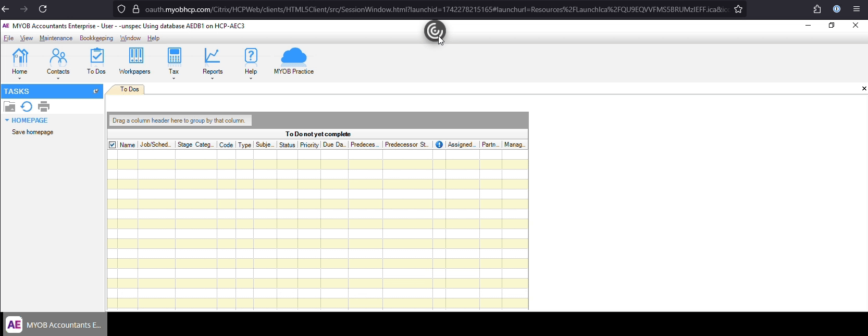
Task: Expand the Home dropdown arrow
Action: 20,79
